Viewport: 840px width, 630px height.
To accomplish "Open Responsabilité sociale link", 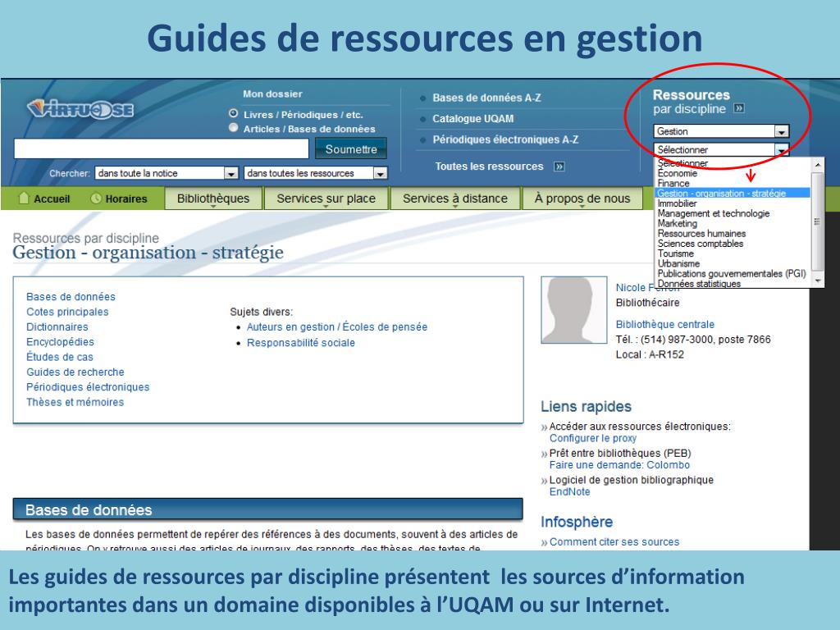I will click(300, 343).
